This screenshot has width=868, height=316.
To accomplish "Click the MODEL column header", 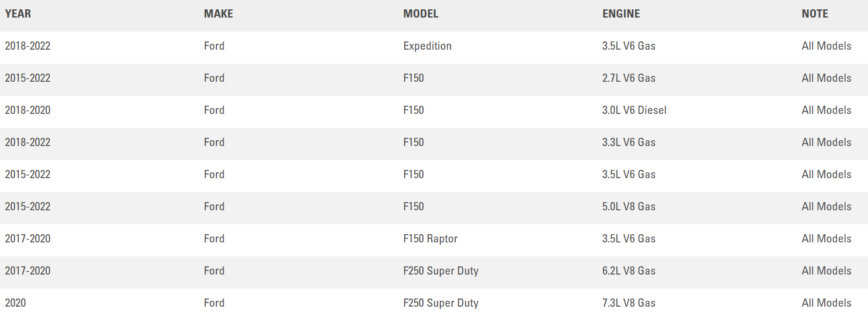I will (x=421, y=14).
